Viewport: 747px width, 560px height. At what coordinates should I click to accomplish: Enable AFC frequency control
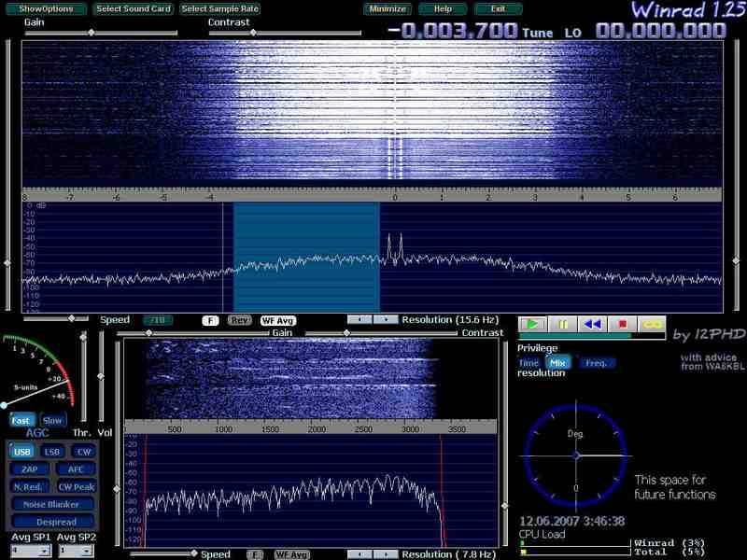76,469
